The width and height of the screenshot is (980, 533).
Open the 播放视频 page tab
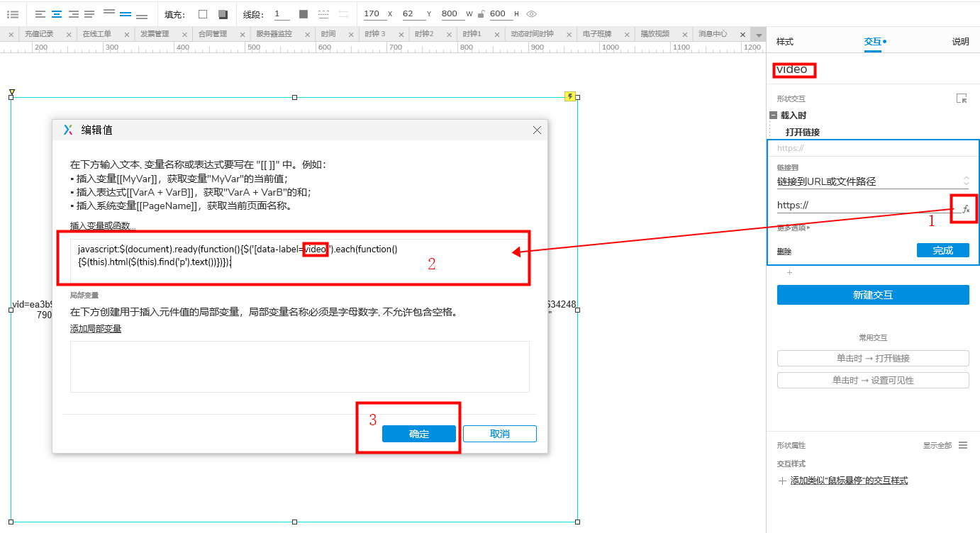(654, 33)
